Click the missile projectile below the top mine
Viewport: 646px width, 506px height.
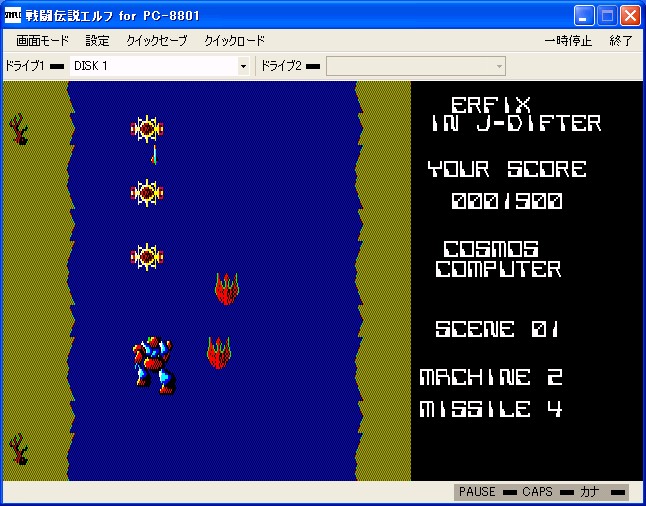coord(154,155)
